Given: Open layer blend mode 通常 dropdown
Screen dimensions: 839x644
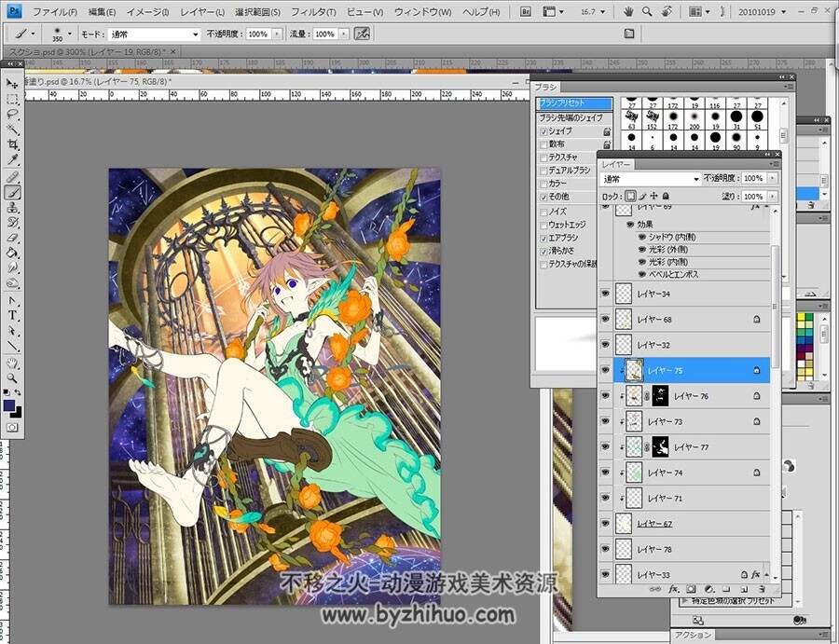Looking at the screenshot, I should [650, 179].
